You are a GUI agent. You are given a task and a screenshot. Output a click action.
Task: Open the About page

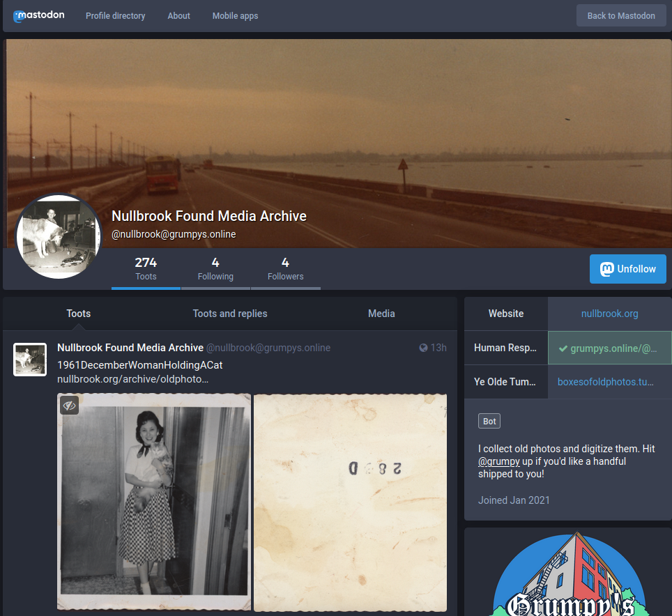pyautogui.click(x=178, y=16)
